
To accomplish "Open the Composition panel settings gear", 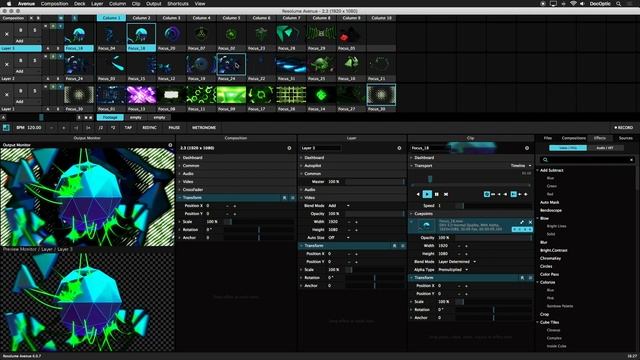I will [x=289, y=148].
